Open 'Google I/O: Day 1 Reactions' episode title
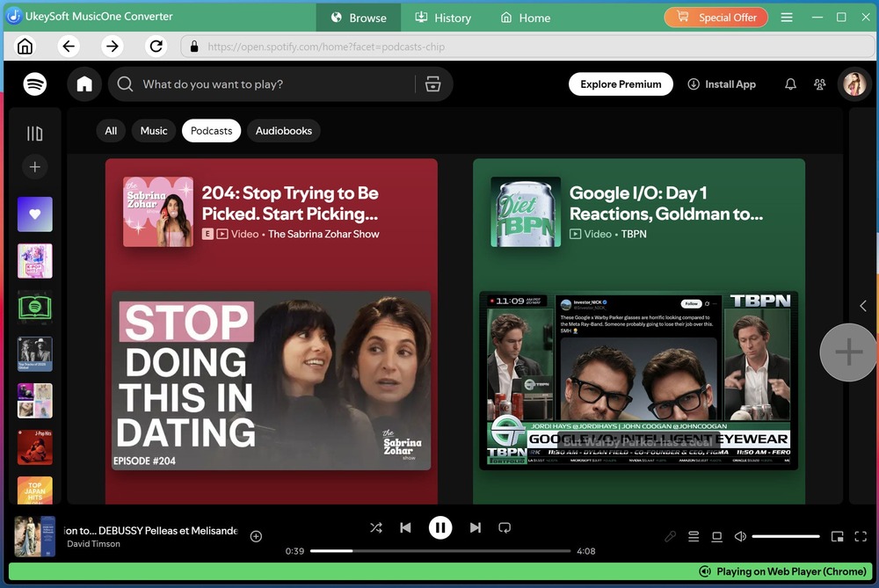The image size is (879, 588). [x=666, y=203]
